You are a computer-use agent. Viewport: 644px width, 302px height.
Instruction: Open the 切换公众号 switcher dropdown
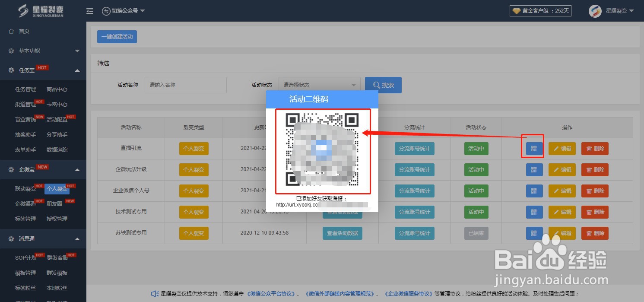pos(124,11)
